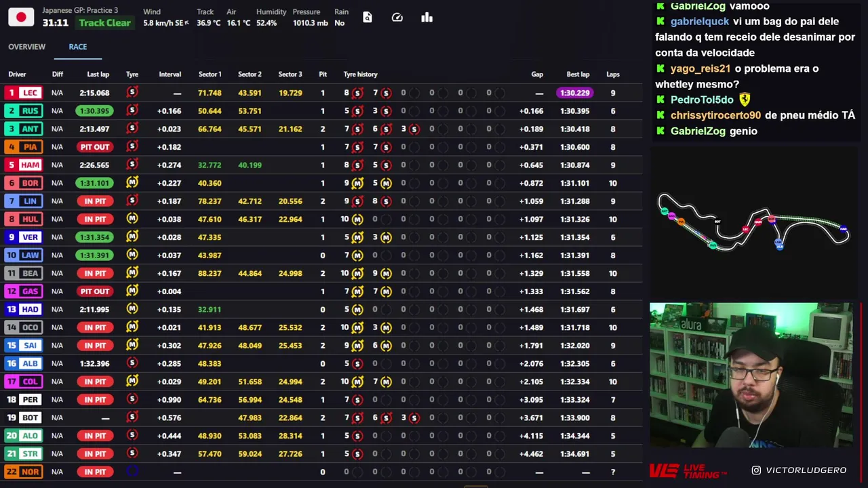Click the Japan flag icon

(x=21, y=18)
